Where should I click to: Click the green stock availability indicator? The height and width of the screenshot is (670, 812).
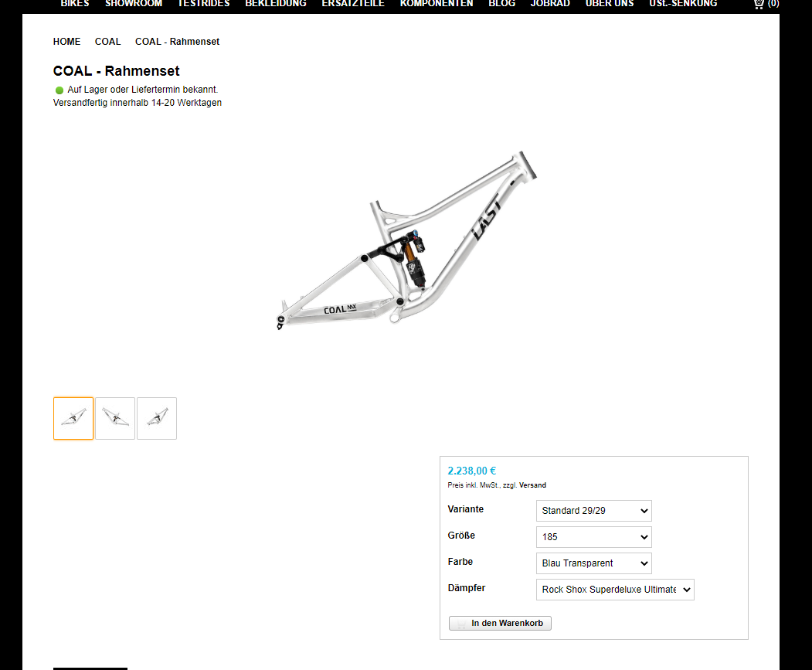pos(59,90)
